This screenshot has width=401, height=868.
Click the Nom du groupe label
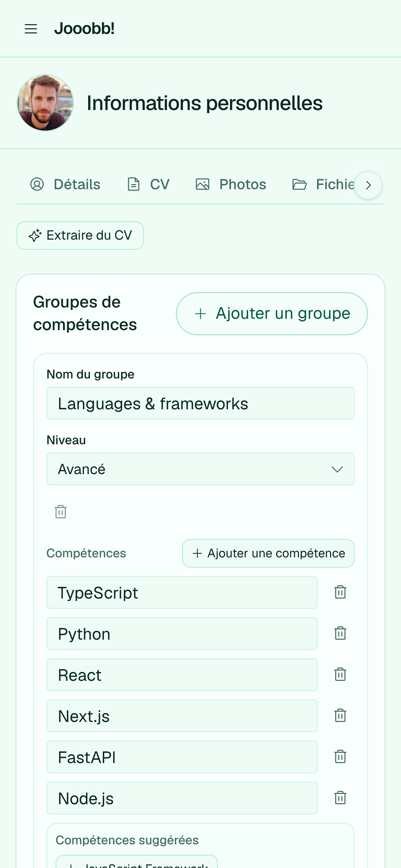(x=90, y=374)
